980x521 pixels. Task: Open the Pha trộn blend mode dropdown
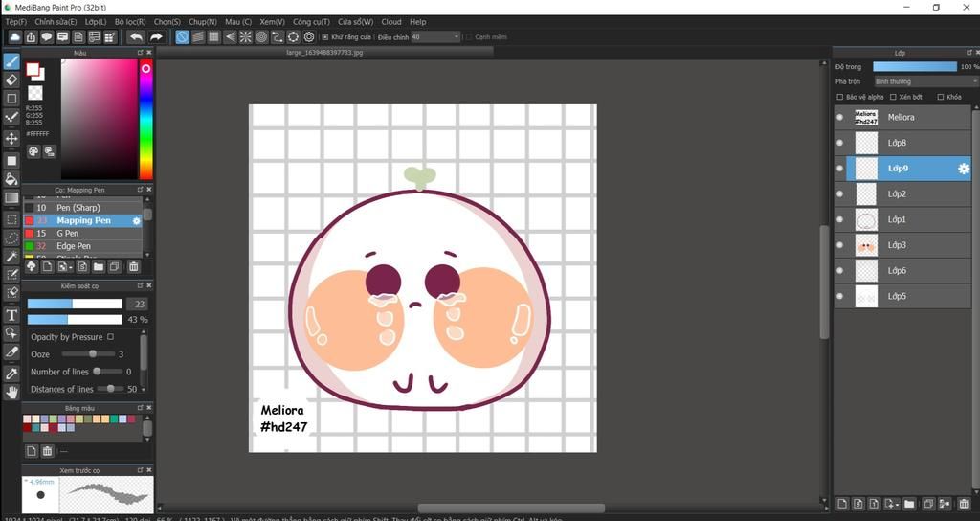coord(925,81)
